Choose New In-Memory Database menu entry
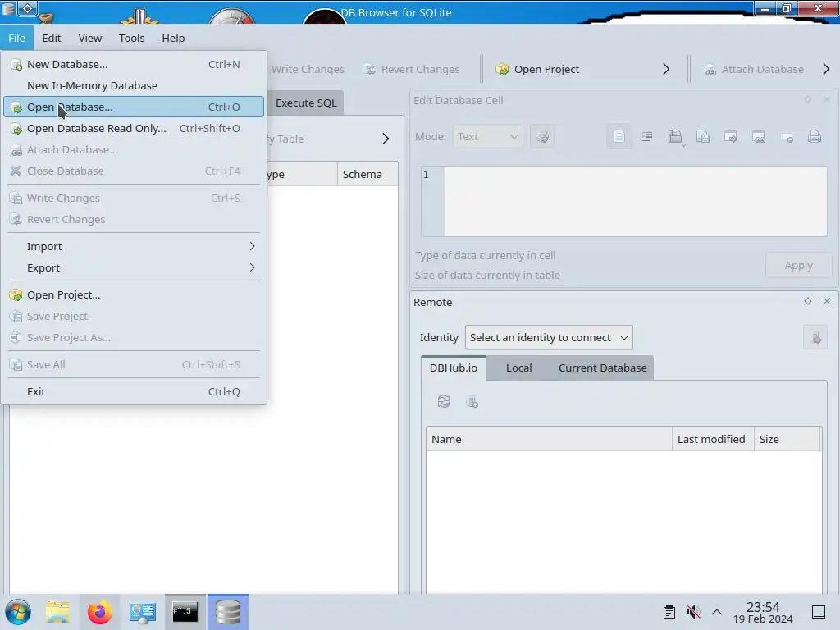 click(134, 85)
